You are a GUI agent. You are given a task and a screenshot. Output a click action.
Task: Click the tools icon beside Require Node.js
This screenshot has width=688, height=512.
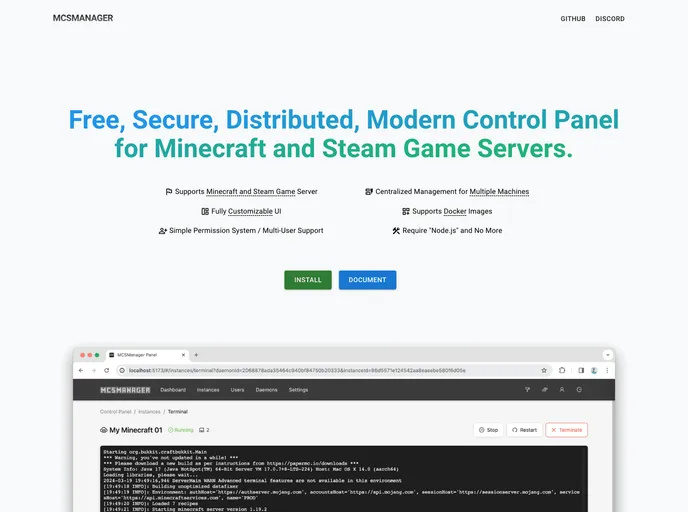[x=396, y=231]
